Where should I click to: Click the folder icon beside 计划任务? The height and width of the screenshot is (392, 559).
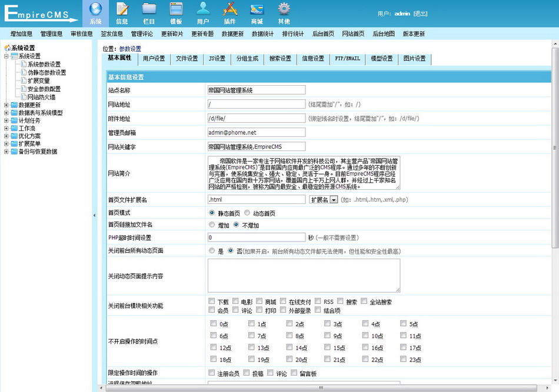tap(14, 120)
